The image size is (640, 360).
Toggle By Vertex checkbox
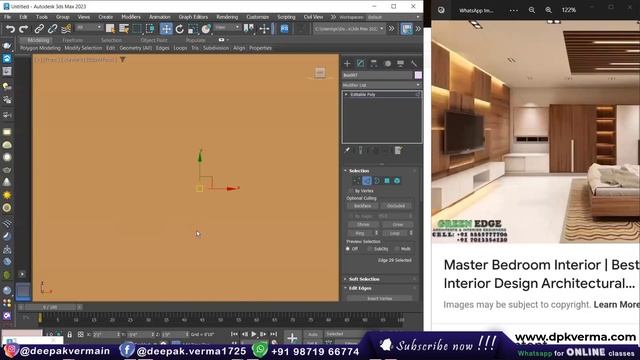[x=351, y=191]
